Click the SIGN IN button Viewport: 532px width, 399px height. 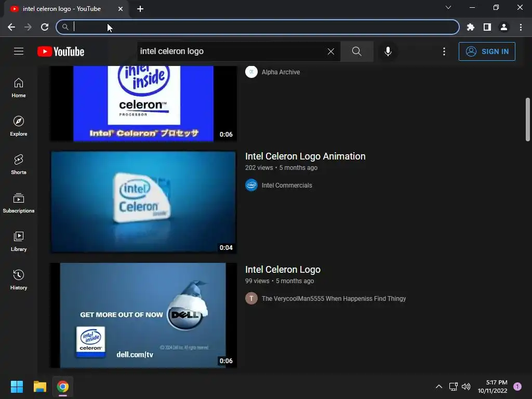click(487, 51)
